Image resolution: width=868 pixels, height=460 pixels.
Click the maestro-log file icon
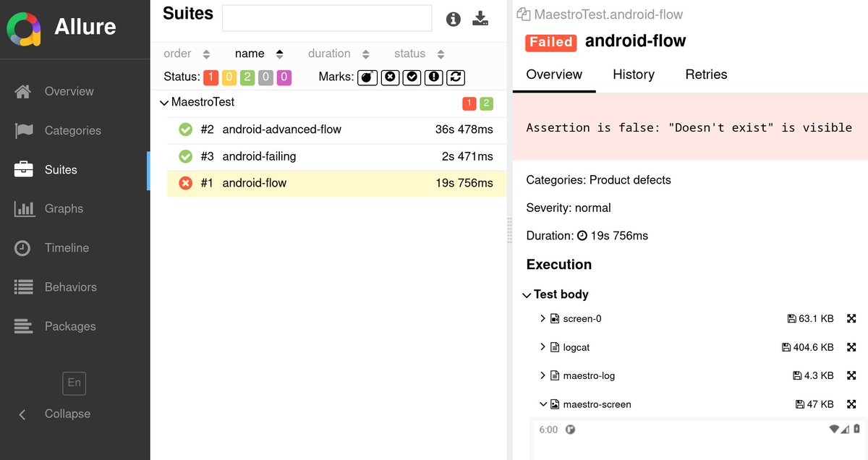click(555, 376)
